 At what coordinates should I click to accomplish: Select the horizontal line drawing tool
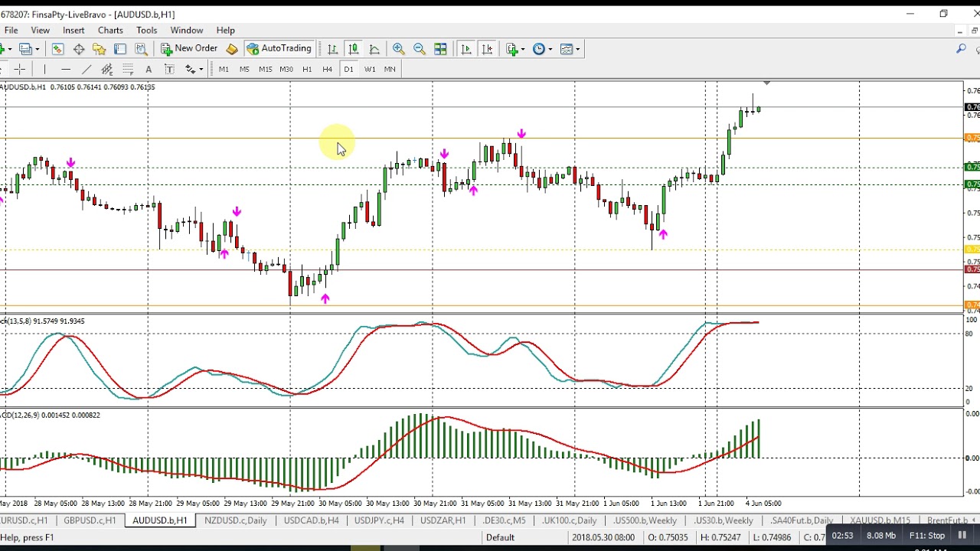coord(66,70)
